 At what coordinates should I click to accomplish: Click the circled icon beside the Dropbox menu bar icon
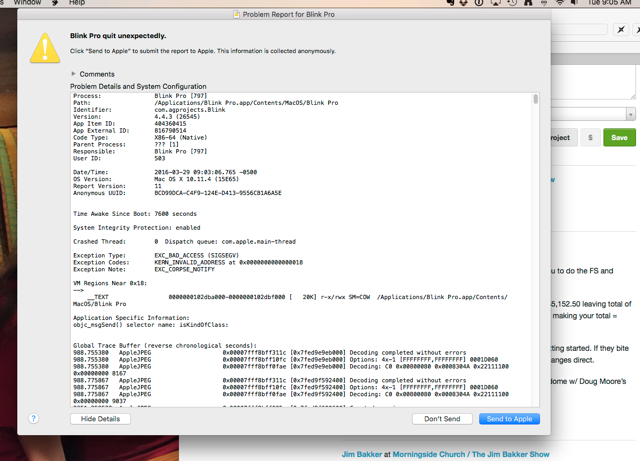pos(479,2)
